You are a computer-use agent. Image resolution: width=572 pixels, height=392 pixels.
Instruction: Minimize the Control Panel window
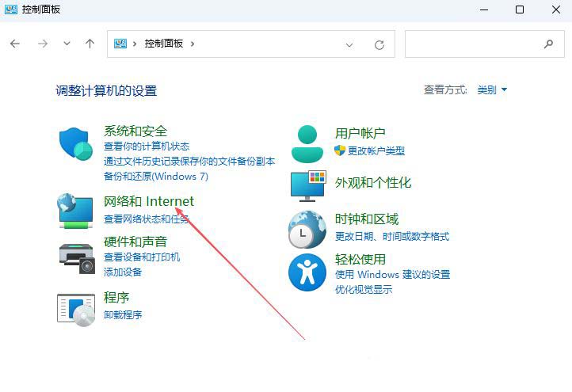[484, 10]
